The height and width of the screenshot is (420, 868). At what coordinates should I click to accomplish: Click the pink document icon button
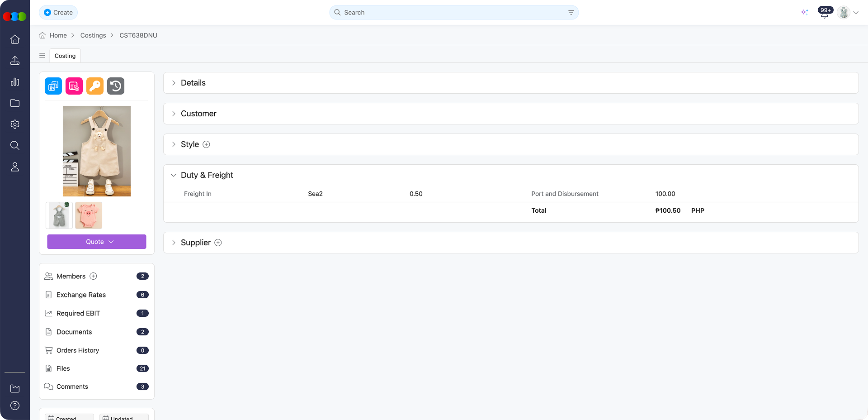(74, 86)
